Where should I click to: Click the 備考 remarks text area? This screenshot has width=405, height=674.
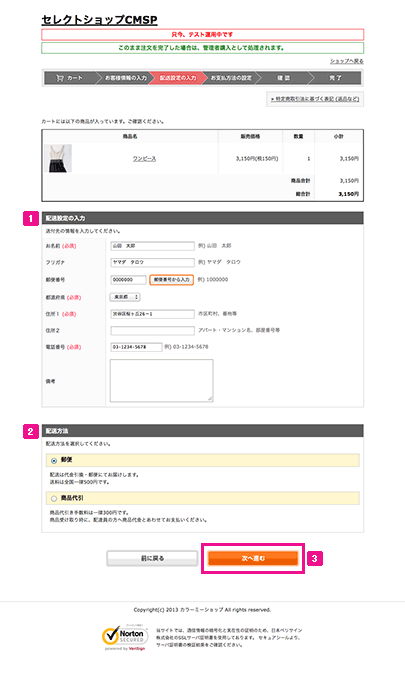[x=161, y=380]
